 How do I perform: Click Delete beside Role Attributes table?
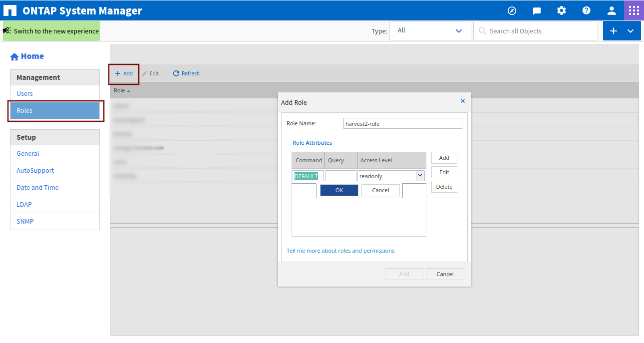click(x=444, y=187)
